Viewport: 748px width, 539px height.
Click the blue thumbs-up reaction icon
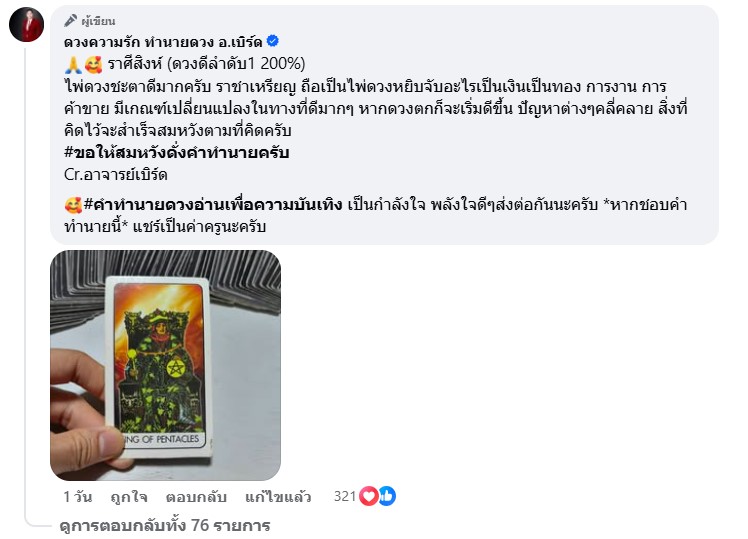click(x=387, y=496)
